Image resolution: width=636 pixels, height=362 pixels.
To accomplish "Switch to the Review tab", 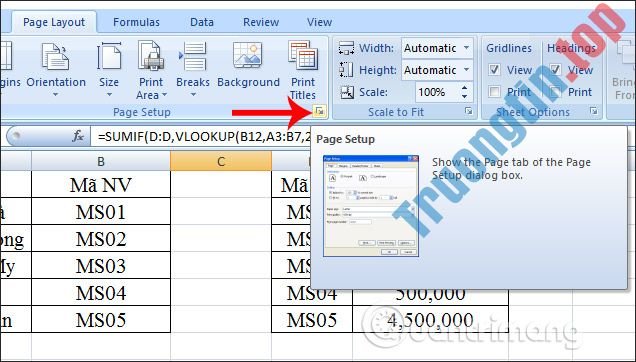I will [x=261, y=22].
